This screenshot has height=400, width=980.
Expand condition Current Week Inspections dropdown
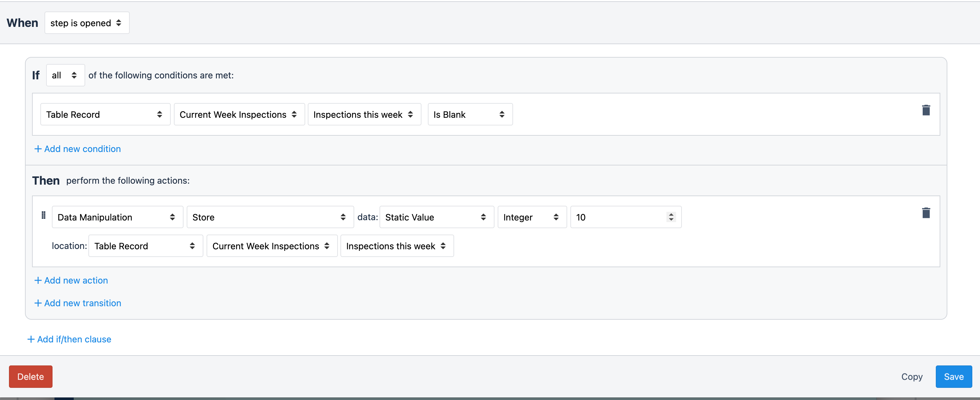[x=239, y=115]
